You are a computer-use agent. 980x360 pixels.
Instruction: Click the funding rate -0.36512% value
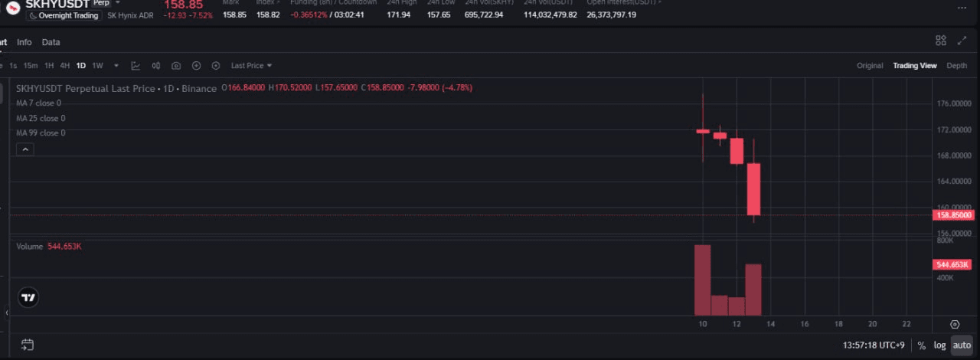308,15
